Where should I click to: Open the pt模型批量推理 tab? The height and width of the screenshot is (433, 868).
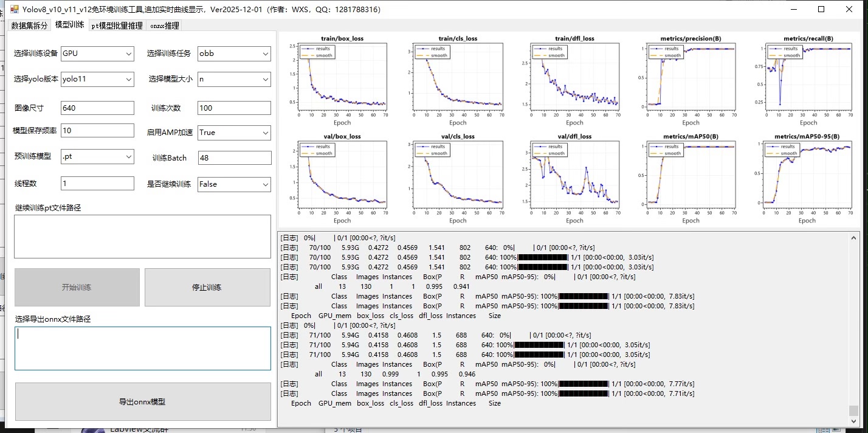tap(117, 26)
